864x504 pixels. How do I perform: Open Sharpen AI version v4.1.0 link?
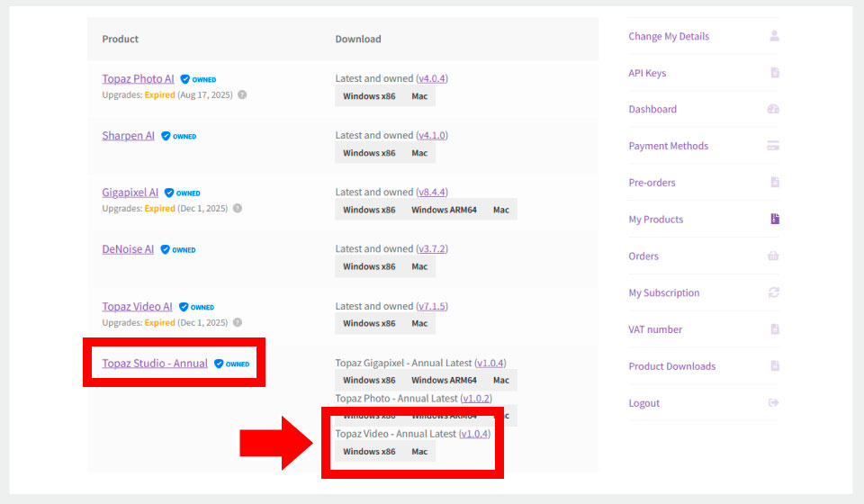click(x=432, y=135)
